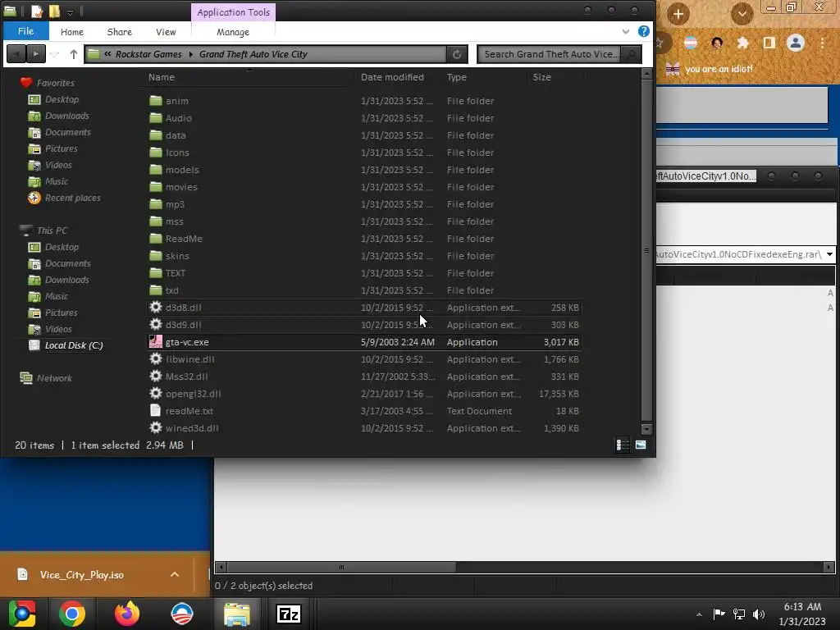The image size is (840, 630).
Task: Switch to large icons view icon
Action: pyautogui.click(x=641, y=445)
